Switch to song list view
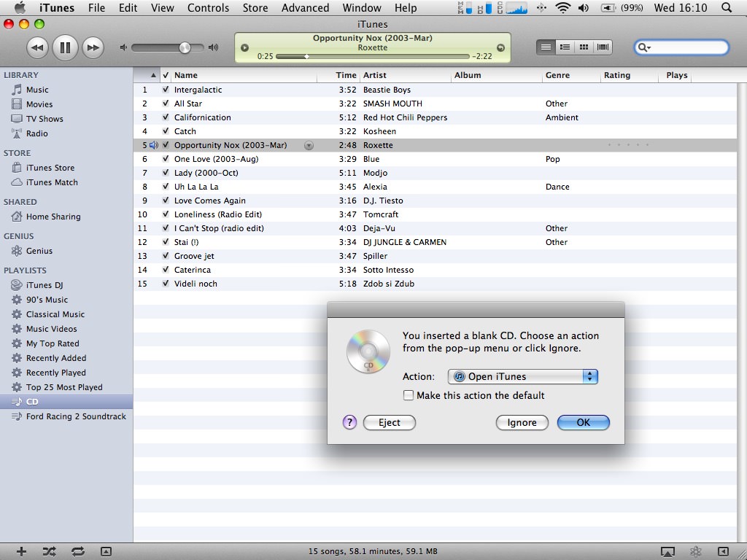 [546, 47]
